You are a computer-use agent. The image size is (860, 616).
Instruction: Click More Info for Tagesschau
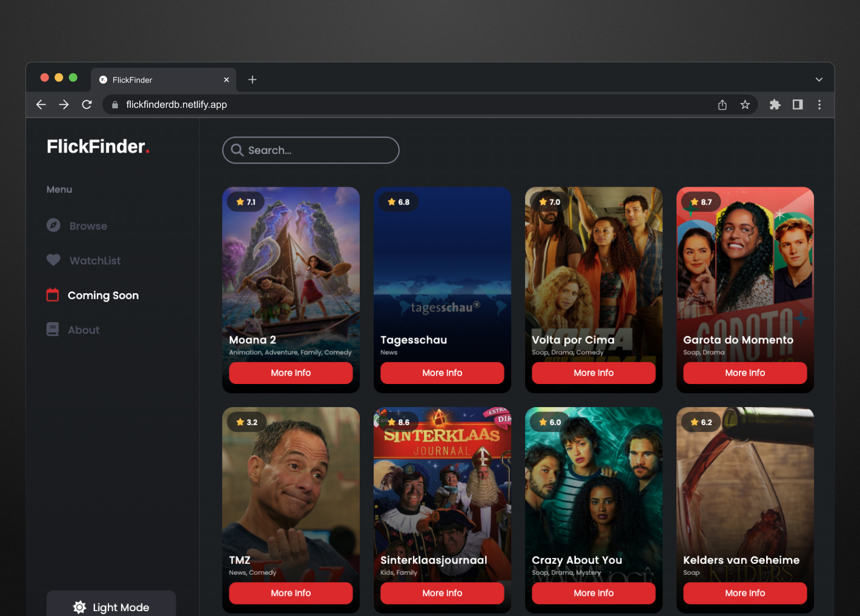click(442, 373)
